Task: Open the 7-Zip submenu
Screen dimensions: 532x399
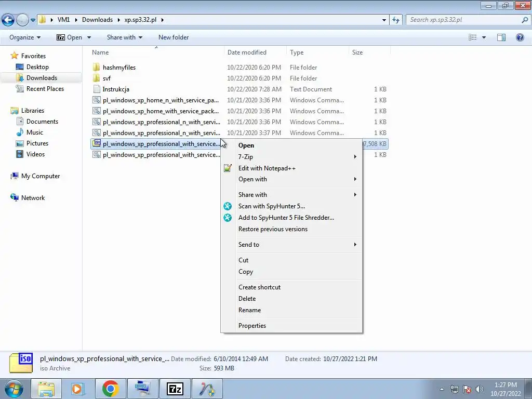Action: pos(291,157)
